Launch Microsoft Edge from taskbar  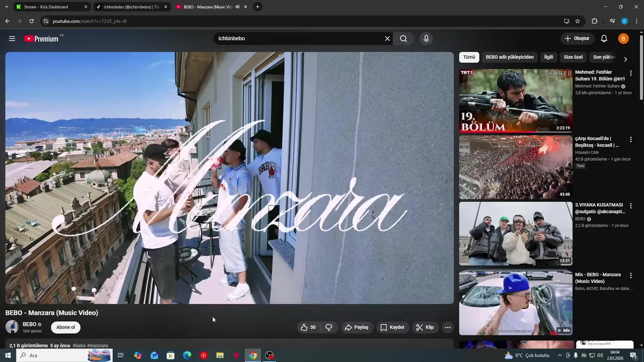187,355
